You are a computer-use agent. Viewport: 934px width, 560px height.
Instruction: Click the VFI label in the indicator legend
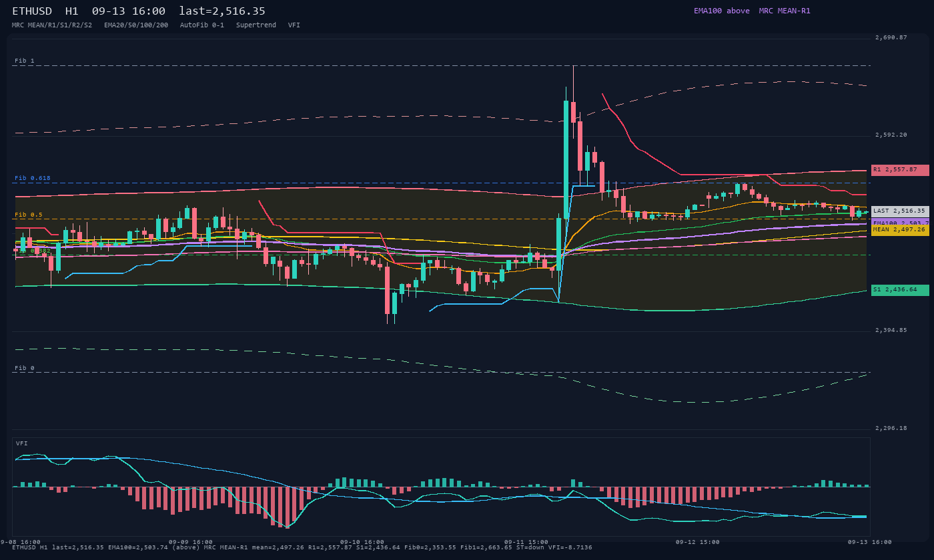pyautogui.click(x=294, y=25)
